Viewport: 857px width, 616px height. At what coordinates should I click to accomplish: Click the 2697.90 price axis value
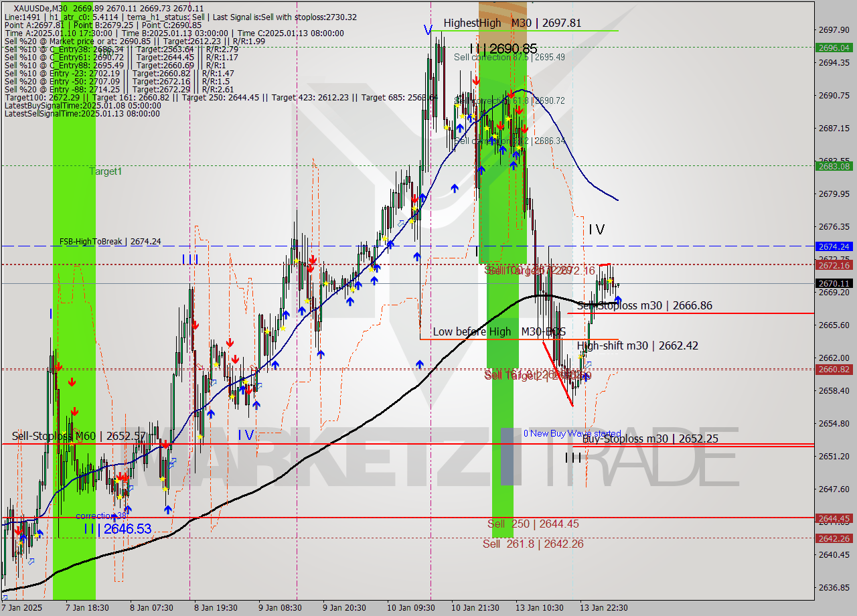(x=833, y=29)
